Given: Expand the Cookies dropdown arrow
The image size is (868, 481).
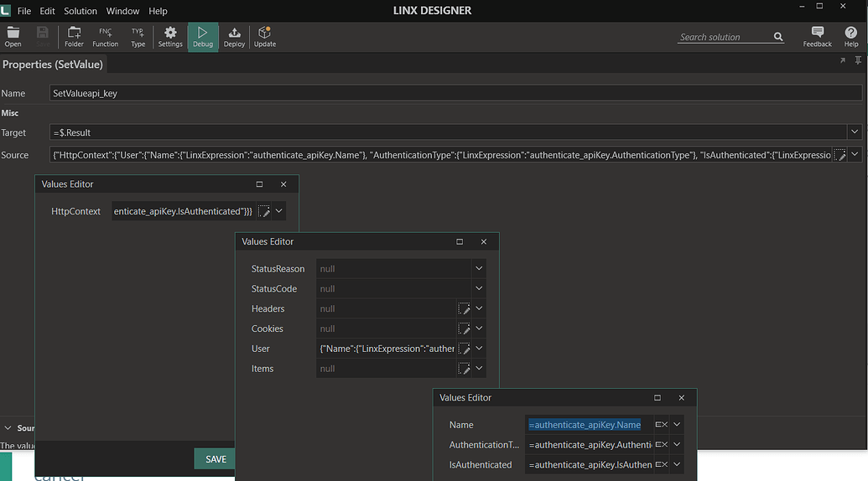Looking at the screenshot, I should tap(479, 328).
